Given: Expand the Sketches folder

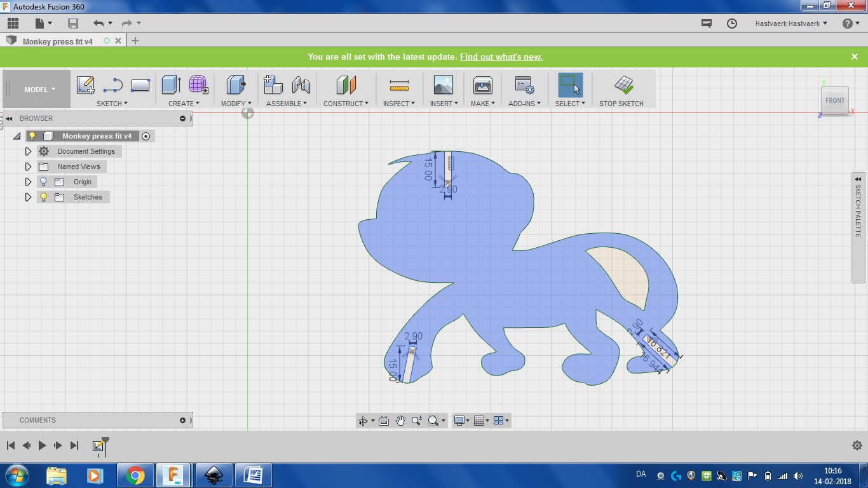Looking at the screenshot, I should [x=28, y=197].
